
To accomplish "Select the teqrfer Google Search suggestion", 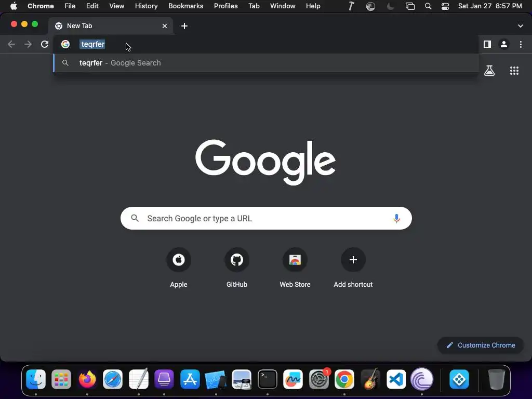I will pos(267,63).
